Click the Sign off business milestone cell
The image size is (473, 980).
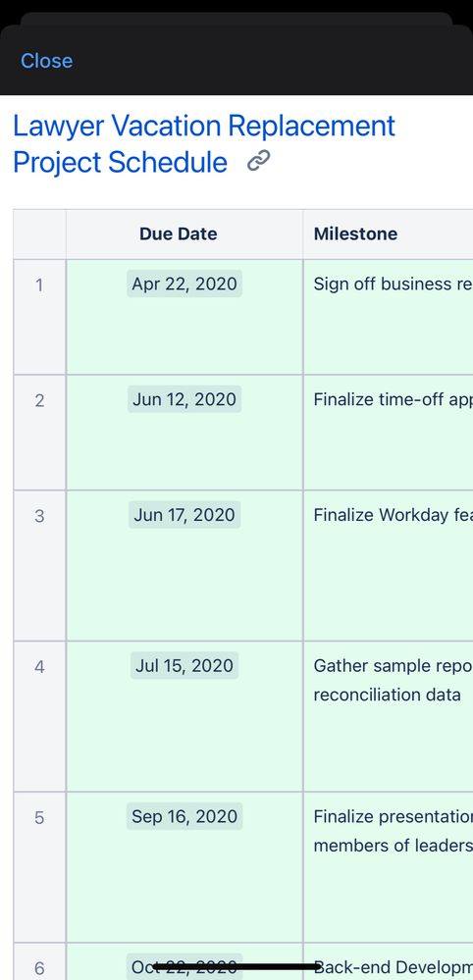click(x=388, y=317)
